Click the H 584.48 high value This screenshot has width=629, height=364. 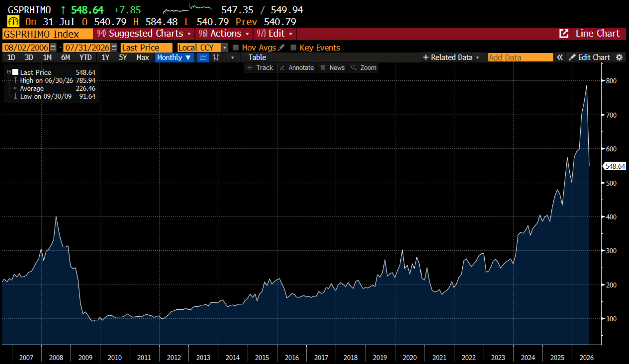pyautogui.click(x=155, y=22)
